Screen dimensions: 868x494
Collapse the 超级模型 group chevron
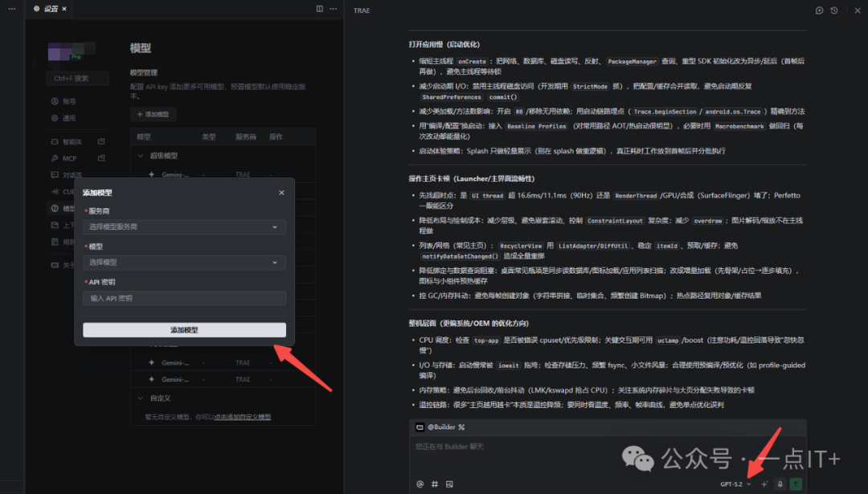pyautogui.click(x=140, y=156)
